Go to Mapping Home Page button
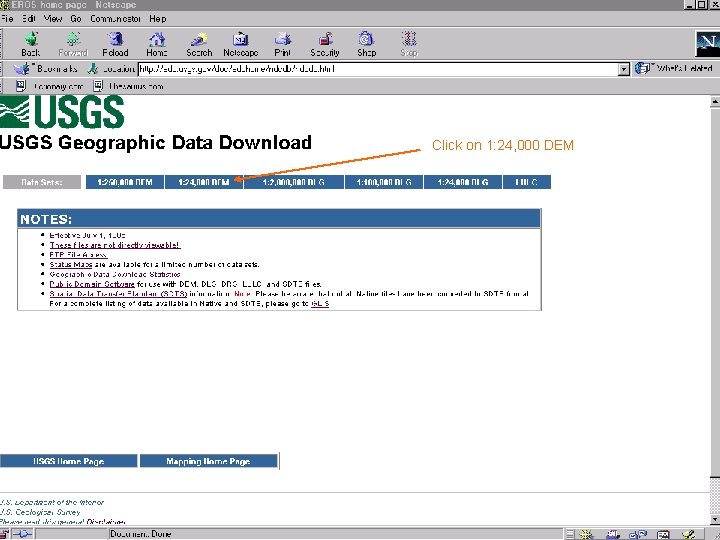The image size is (720, 540). pos(208,461)
